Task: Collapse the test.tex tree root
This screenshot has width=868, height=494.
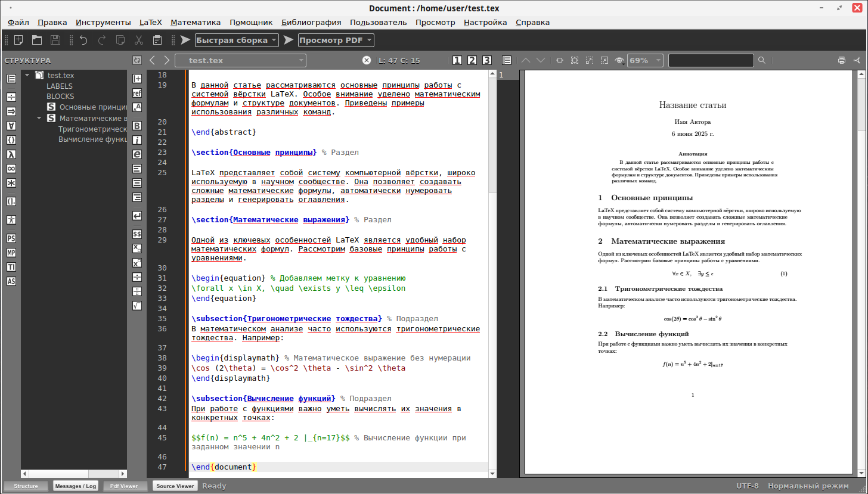Action: pyautogui.click(x=27, y=75)
